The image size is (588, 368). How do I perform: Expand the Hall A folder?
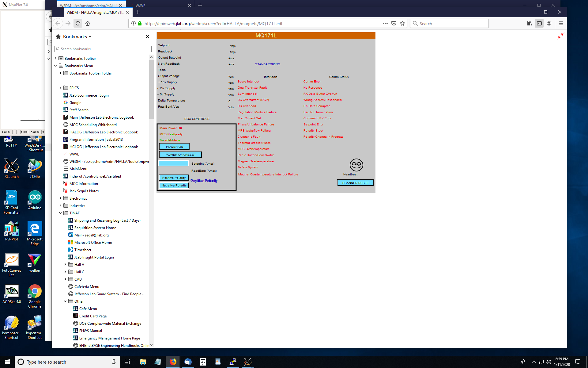tap(65, 264)
